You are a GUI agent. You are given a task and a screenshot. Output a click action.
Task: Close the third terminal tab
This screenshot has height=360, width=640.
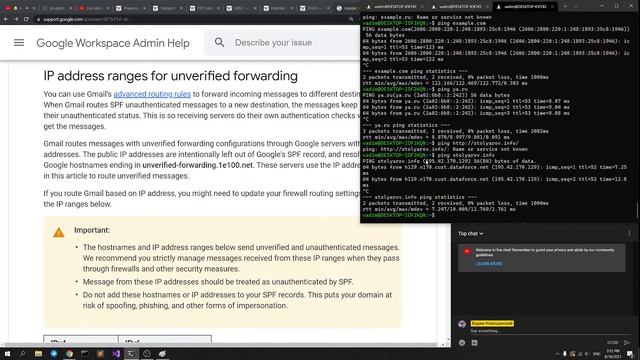[x=552, y=7]
